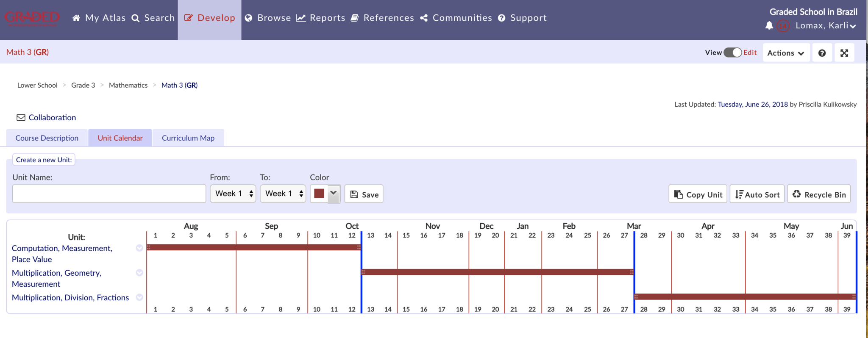Switch to the Curriculum Map tab

[188, 138]
